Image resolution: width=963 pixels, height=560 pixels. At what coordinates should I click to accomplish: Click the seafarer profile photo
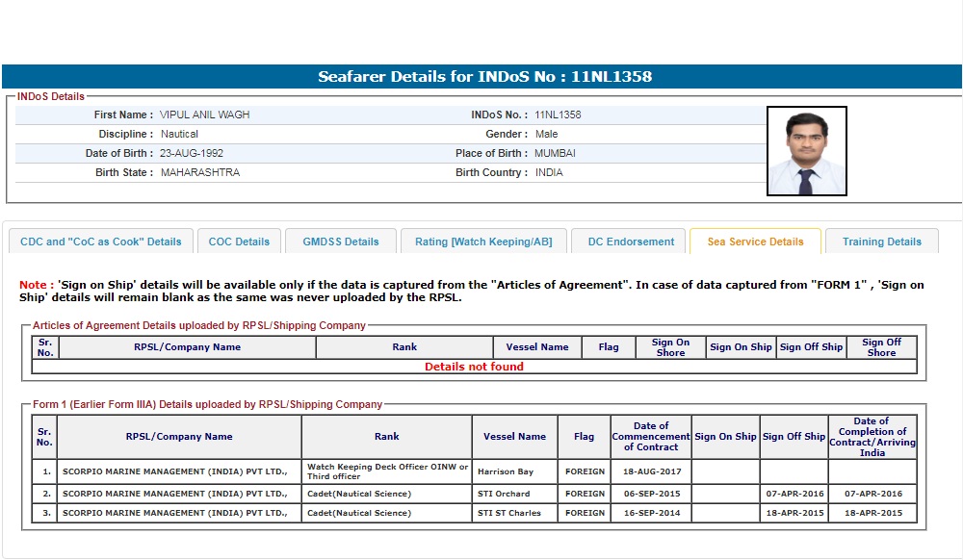tap(806, 151)
